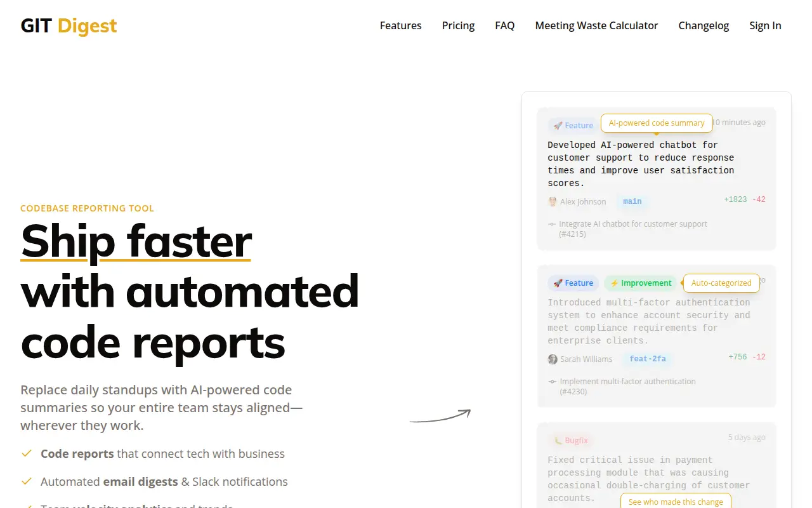The height and width of the screenshot is (508, 812).
Task: Click the AI-powered code summary tooltip
Action: [657, 123]
